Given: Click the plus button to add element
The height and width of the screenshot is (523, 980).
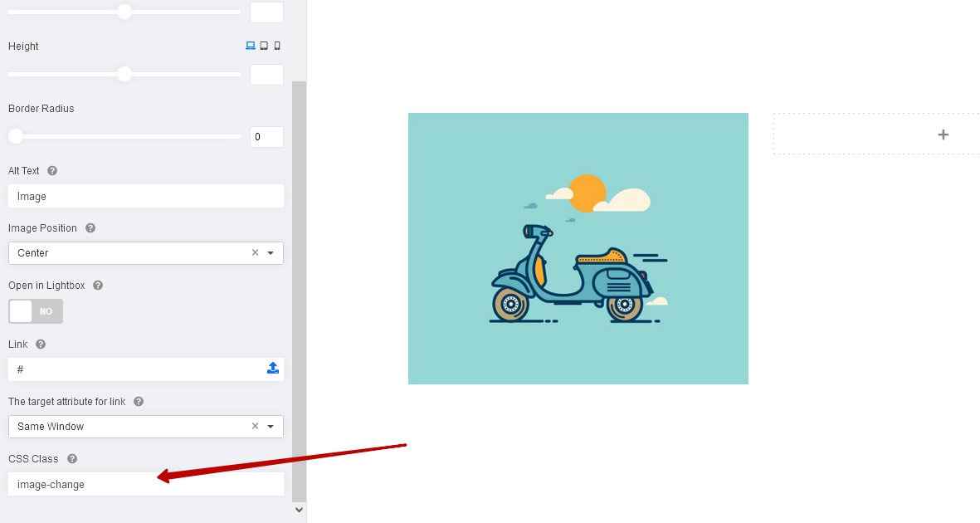Looking at the screenshot, I should click(x=943, y=134).
